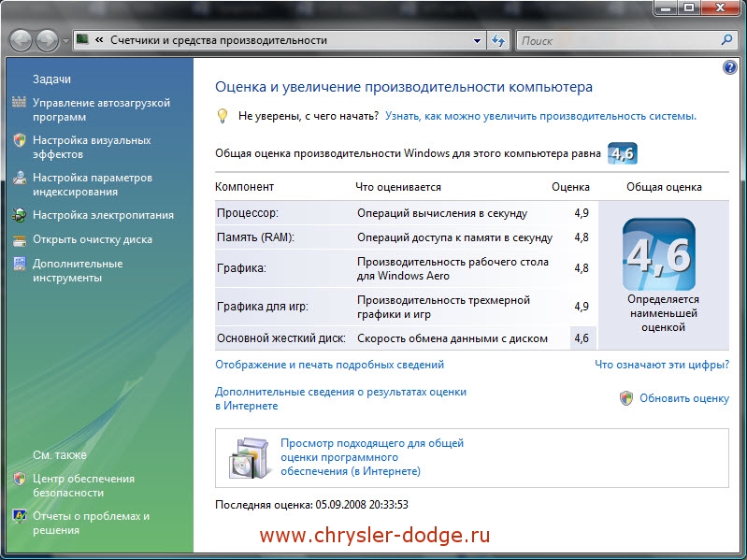The image size is (747, 560).
Task: Click the Refresh button beside address bar
Action: click(x=498, y=40)
